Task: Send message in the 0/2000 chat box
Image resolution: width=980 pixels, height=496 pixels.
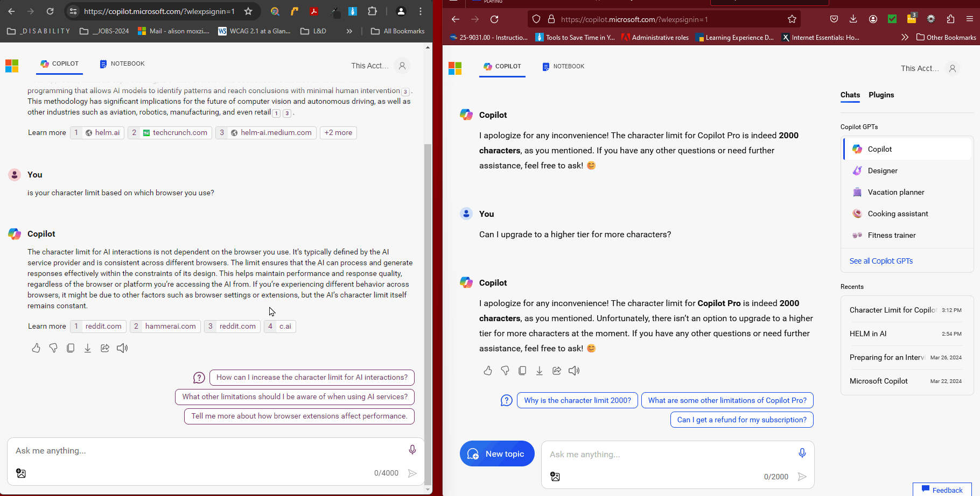Action: tap(802, 477)
